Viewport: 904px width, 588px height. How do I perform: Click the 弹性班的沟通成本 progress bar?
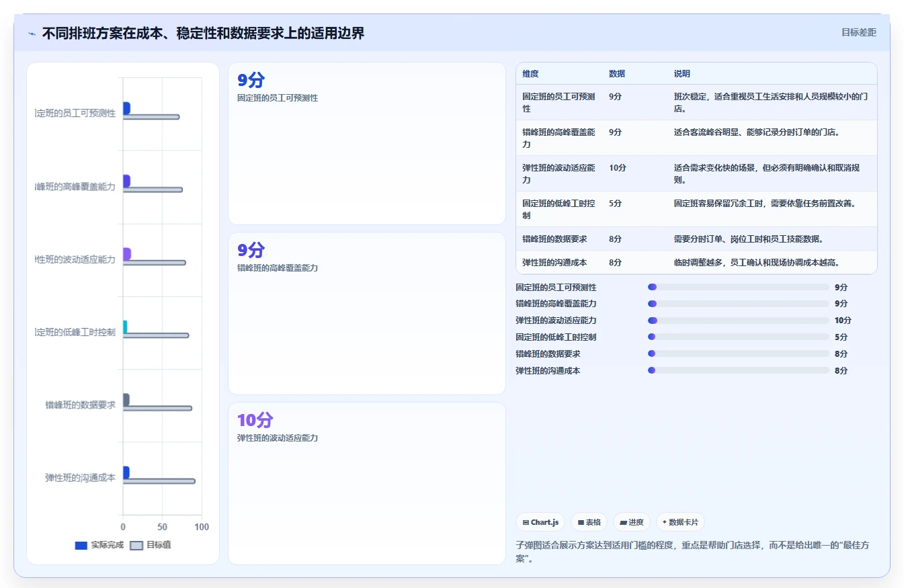(x=739, y=370)
